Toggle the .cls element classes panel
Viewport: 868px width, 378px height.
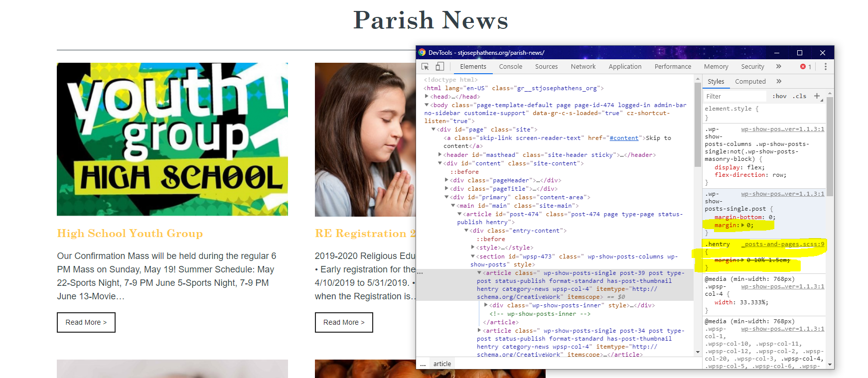tap(799, 96)
